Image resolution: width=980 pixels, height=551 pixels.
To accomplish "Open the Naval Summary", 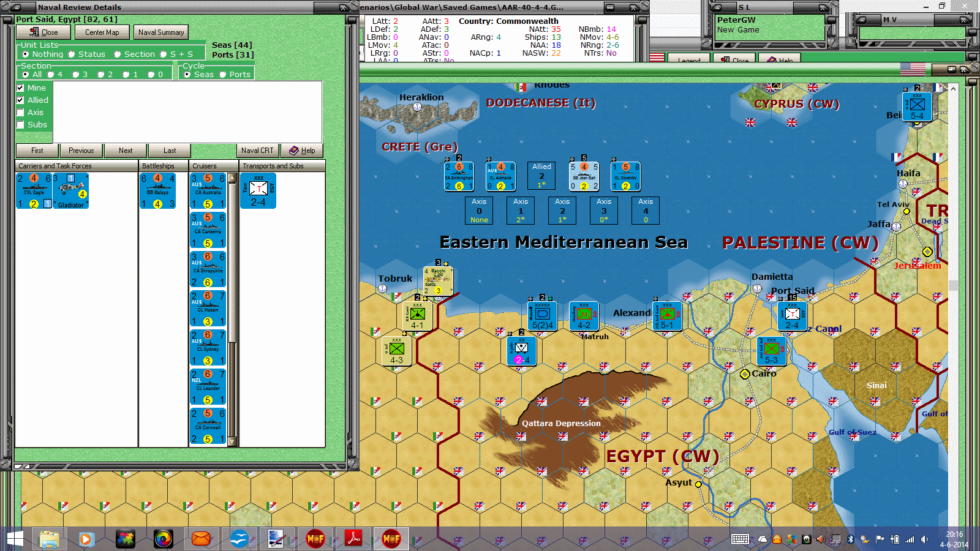I will [161, 32].
